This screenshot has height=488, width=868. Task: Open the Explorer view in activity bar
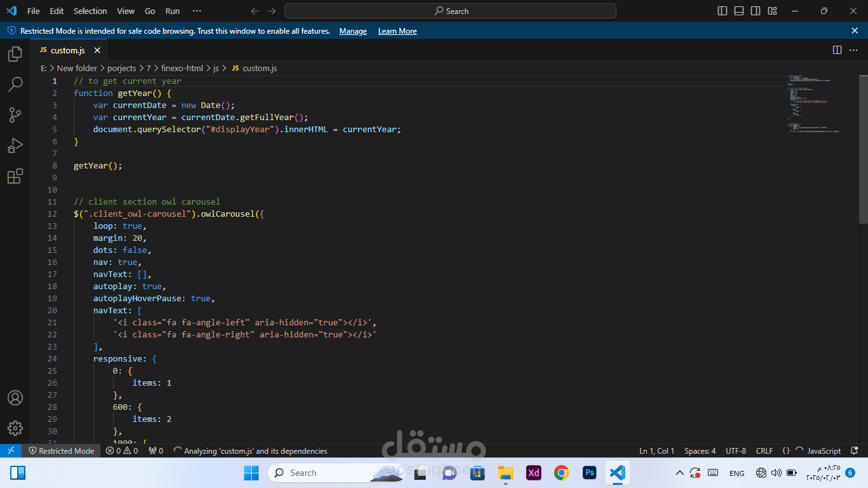[15, 54]
